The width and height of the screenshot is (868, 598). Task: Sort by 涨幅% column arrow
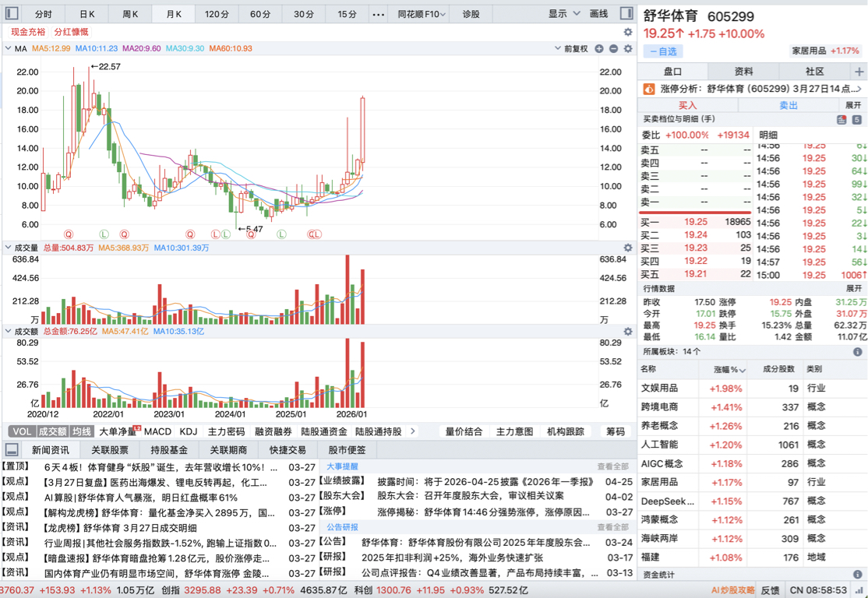(x=743, y=370)
